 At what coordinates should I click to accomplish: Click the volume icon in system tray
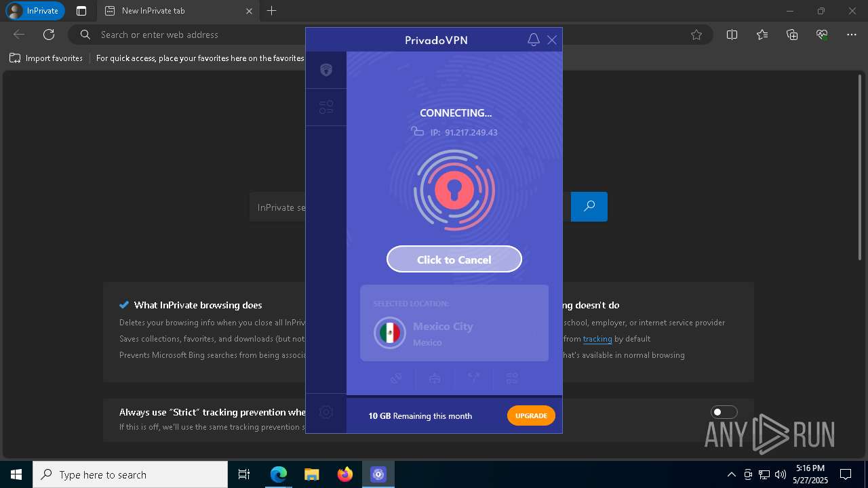781,474
